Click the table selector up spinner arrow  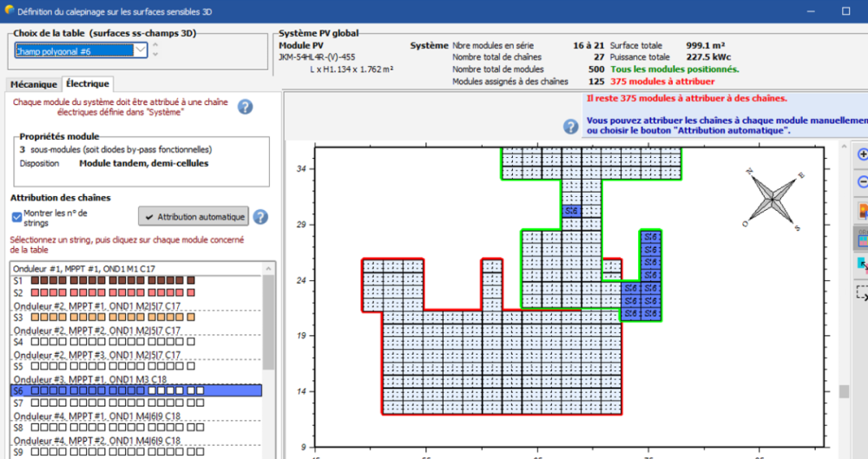click(155, 46)
